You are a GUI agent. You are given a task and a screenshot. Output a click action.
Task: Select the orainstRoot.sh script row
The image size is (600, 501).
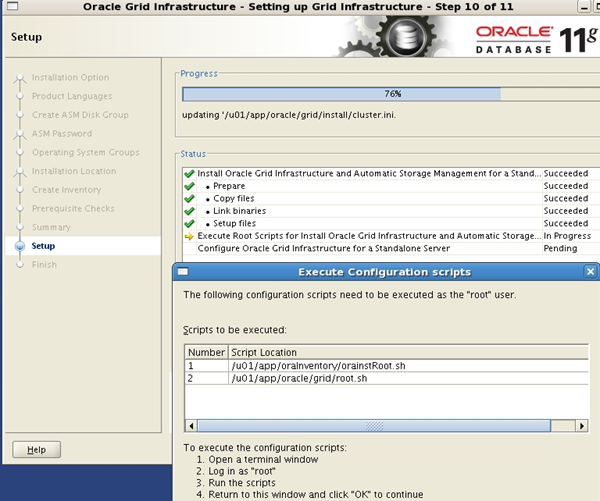386,366
